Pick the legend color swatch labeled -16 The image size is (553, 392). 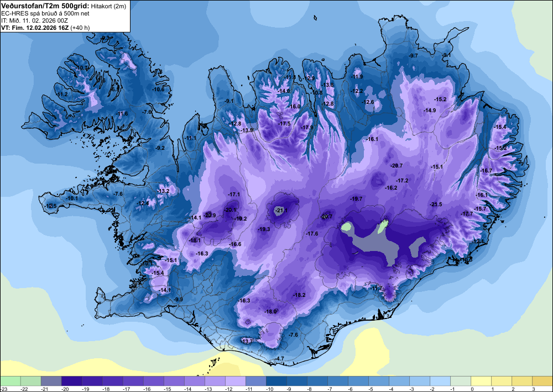(153, 381)
